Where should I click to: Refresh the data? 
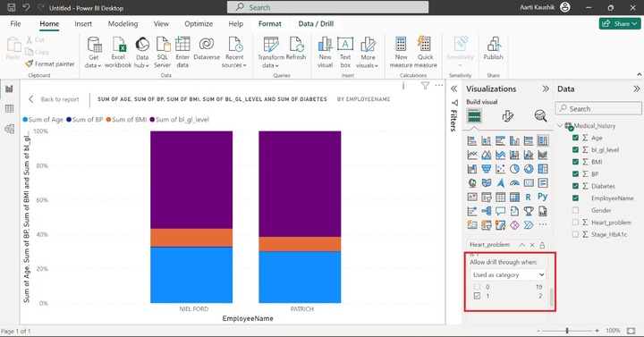(296, 49)
